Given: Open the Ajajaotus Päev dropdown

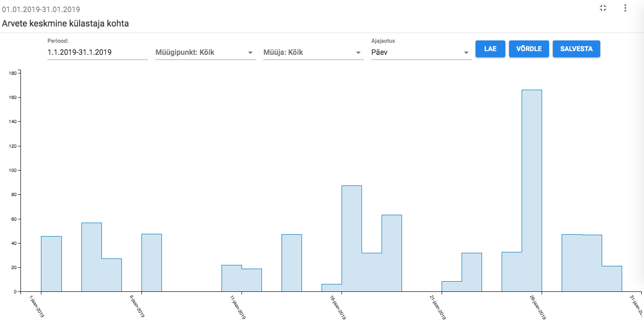Looking at the screenshot, I should point(421,53).
